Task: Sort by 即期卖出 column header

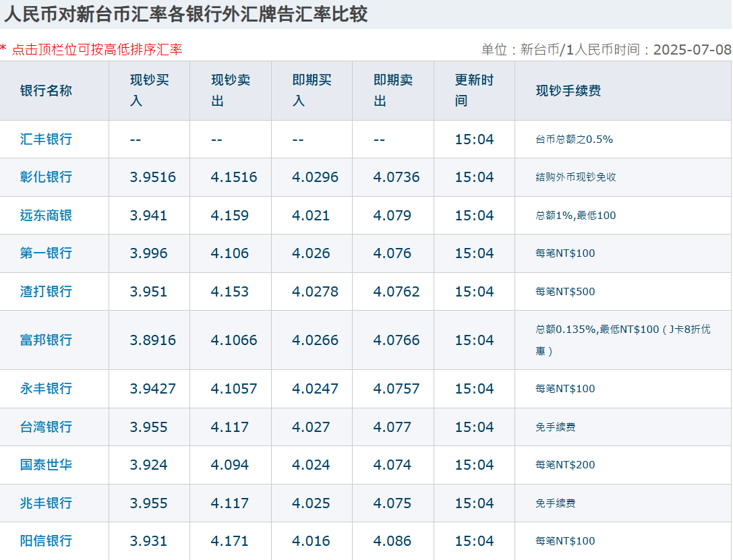Action: coord(393,90)
